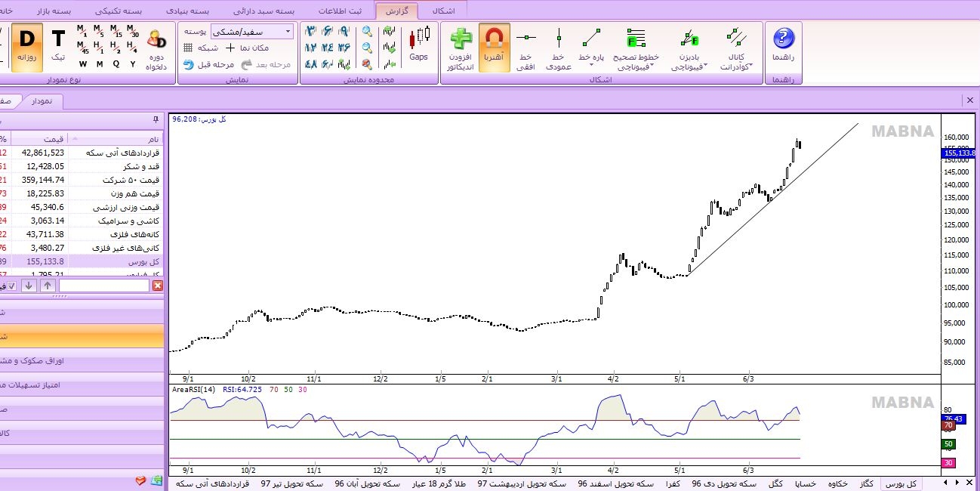The height and width of the screenshot is (491, 980).
Task: Click the Add Indicator green plus icon
Action: [x=460, y=39]
